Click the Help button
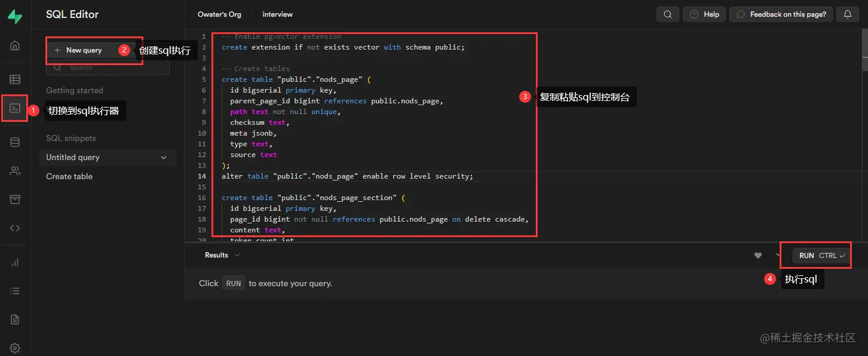This screenshot has height=356, width=868. point(704,14)
